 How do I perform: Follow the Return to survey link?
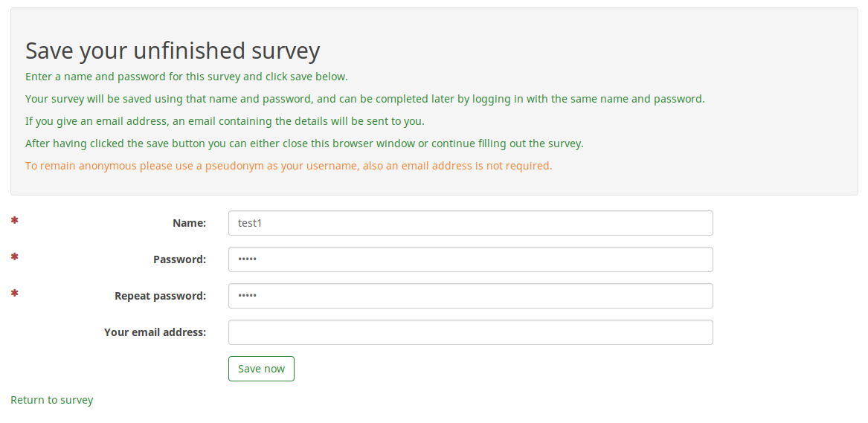(x=52, y=400)
